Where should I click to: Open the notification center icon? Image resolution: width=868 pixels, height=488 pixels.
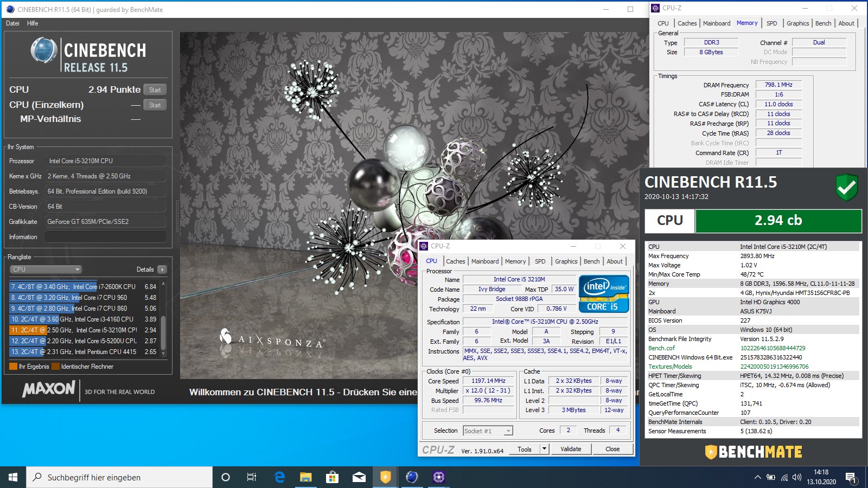tap(851, 478)
